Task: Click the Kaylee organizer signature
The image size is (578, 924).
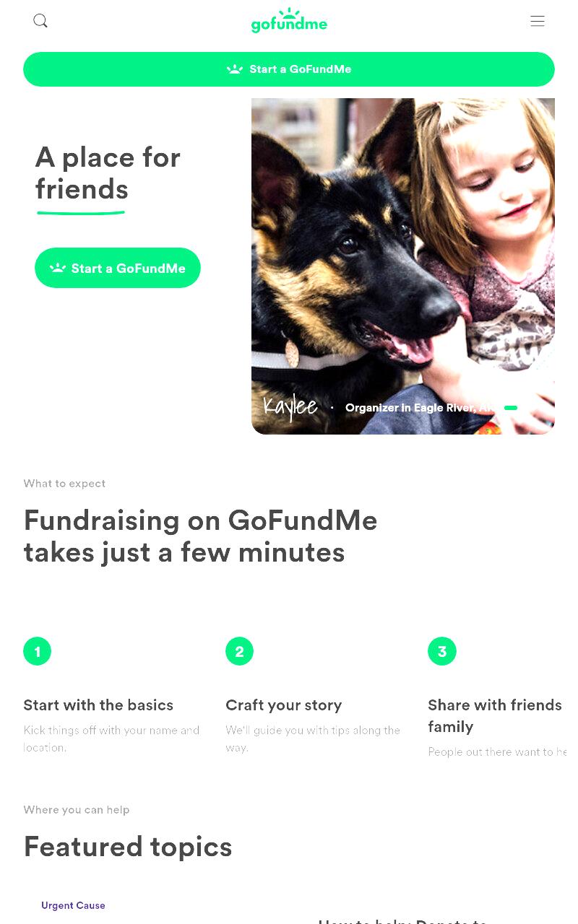Action: (x=290, y=407)
